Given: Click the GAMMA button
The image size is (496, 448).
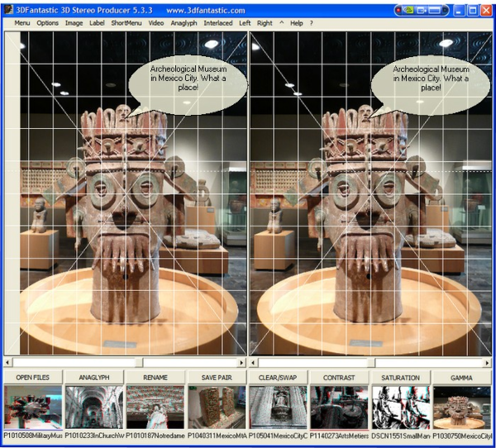Looking at the screenshot, I should click(x=461, y=378).
